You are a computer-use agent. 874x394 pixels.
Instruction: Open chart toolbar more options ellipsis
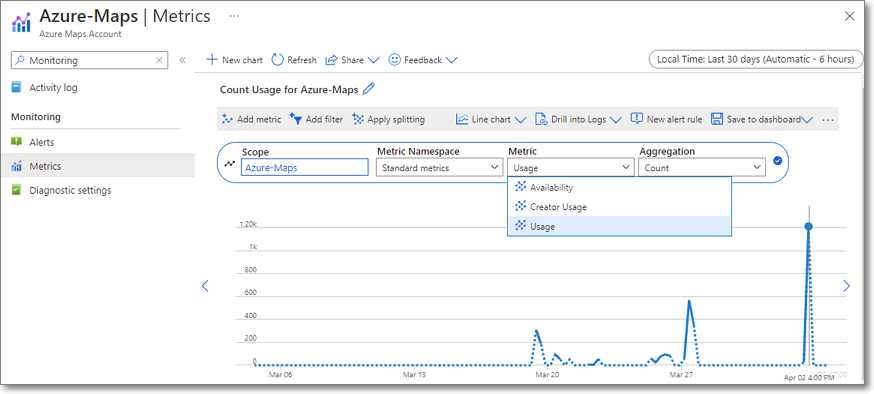click(828, 120)
